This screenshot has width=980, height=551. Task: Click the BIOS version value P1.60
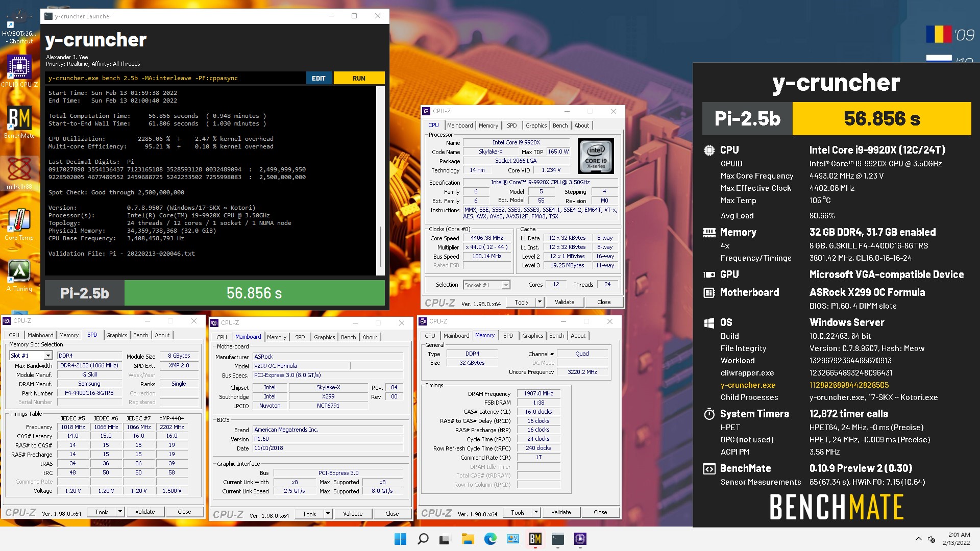point(328,439)
